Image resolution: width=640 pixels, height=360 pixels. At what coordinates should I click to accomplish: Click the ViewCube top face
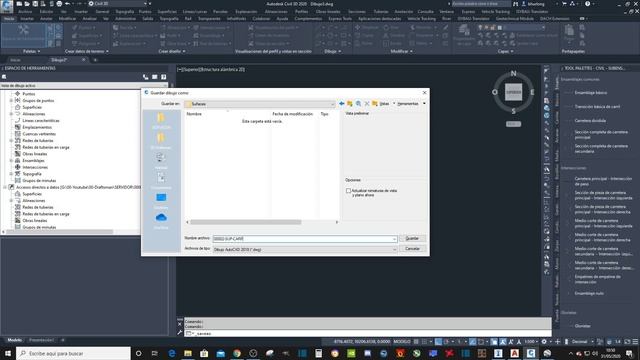coord(513,92)
